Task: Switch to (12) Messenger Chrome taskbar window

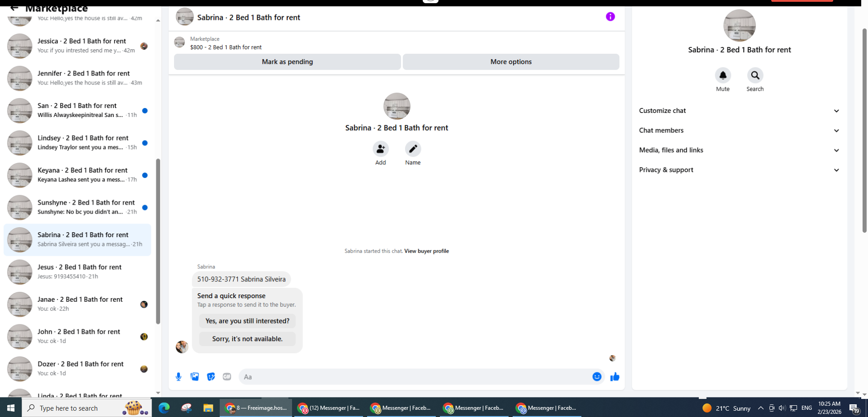Action: tap(329, 408)
